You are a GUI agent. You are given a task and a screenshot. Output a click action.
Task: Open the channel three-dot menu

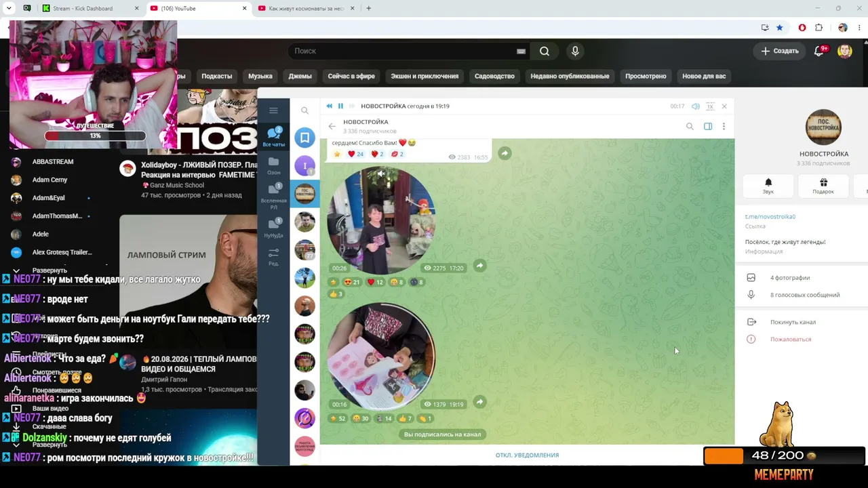pyautogui.click(x=724, y=126)
